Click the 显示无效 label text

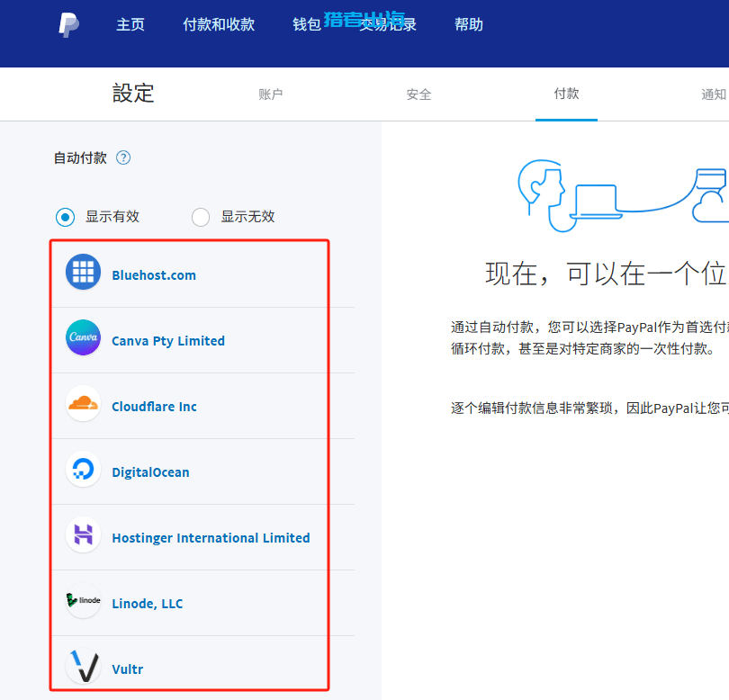click(x=247, y=216)
